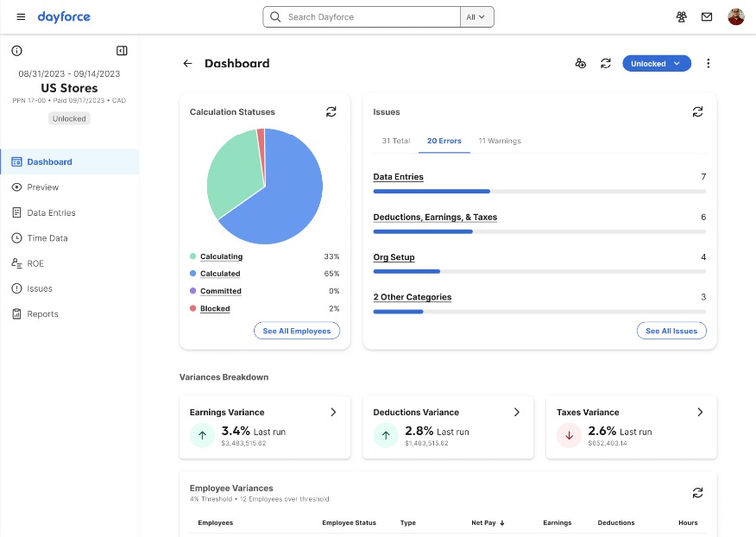Open the three-dot overflow menu on the Dashboard

(708, 63)
